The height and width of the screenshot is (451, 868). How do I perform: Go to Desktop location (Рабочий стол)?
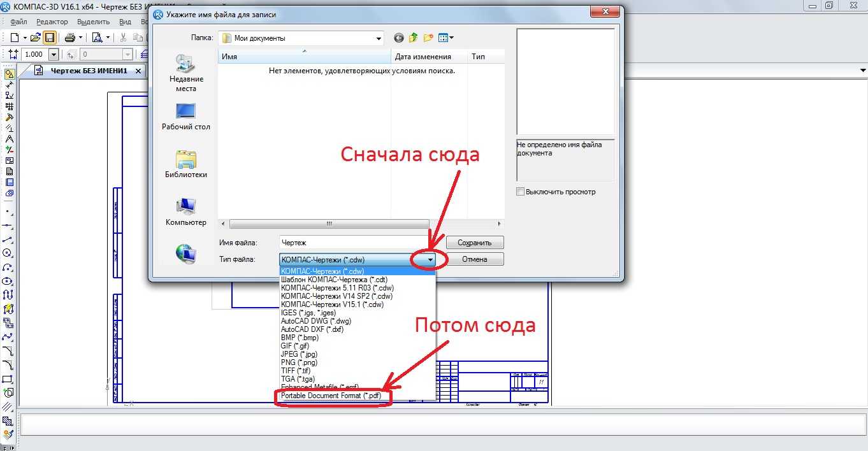pyautogui.click(x=186, y=116)
